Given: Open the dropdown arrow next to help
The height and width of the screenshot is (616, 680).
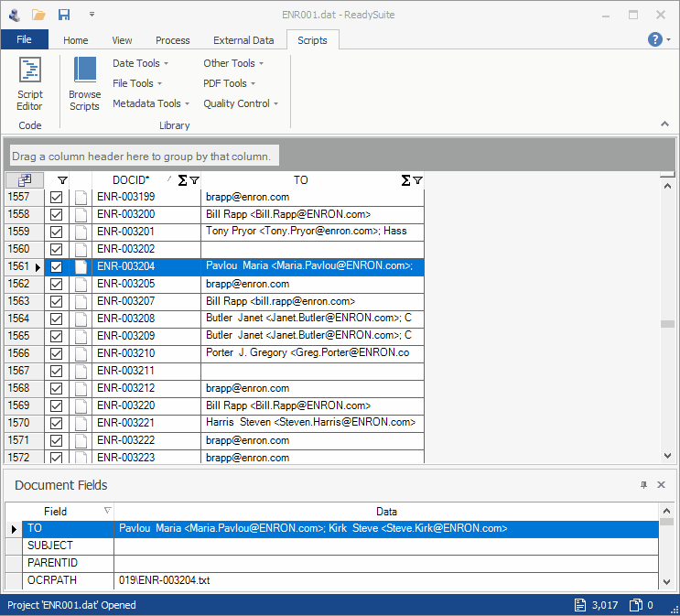Looking at the screenshot, I should 669,40.
